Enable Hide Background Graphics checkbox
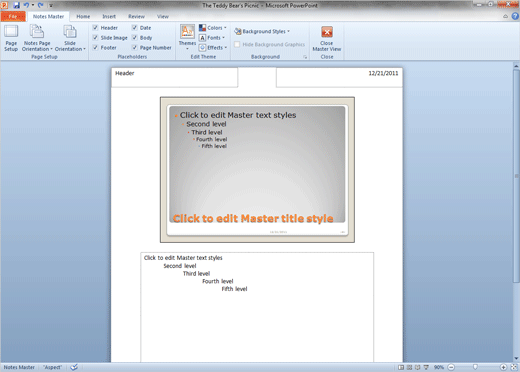 tap(237, 44)
